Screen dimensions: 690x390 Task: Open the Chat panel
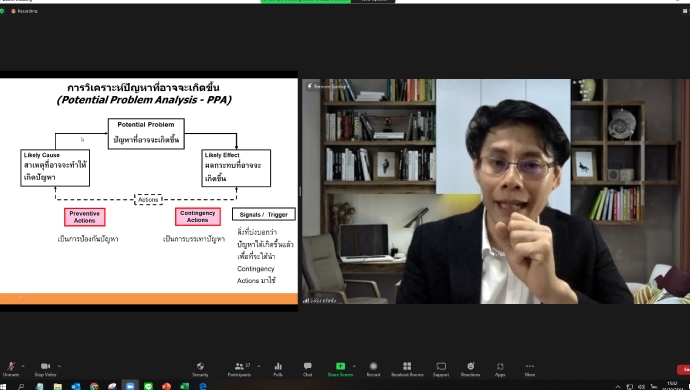pyautogui.click(x=308, y=369)
